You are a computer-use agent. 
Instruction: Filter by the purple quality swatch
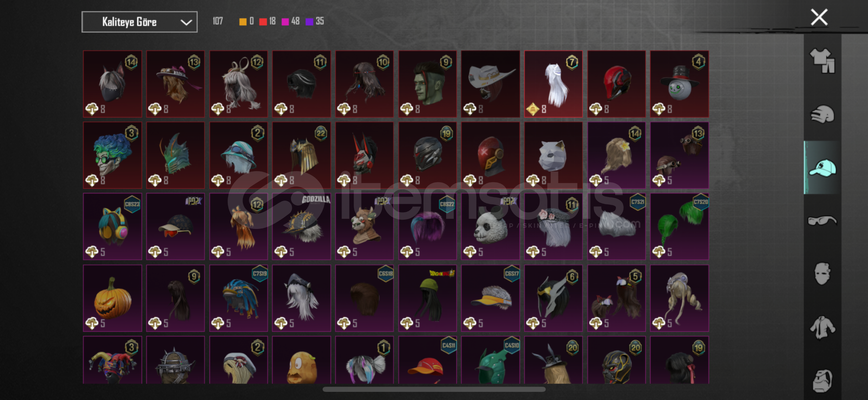coord(309,21)
